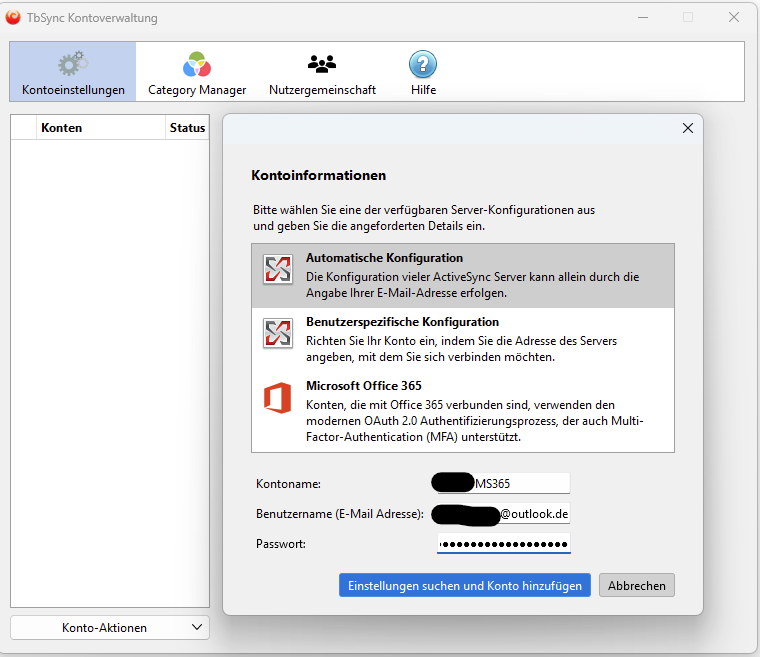Click the gears icon of Kontoeinstellungen
This screenshot has height=657, width=760.
click(x=73, y=64)
